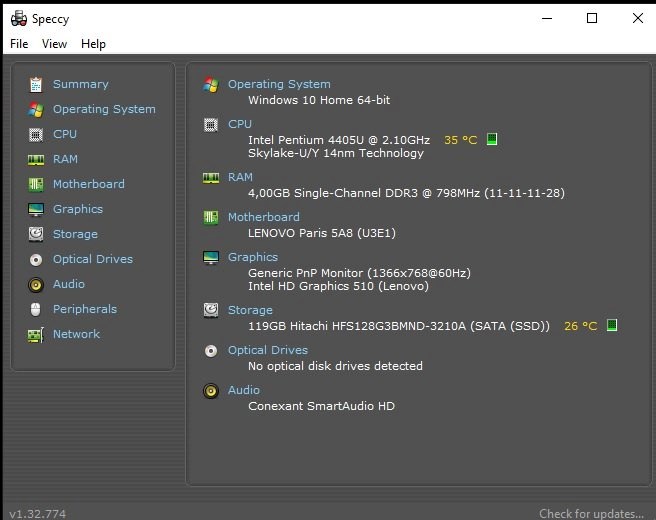Click 'Conexant SmartAudio HD' text
Screen dimensions: 656x520
[321, 406]
